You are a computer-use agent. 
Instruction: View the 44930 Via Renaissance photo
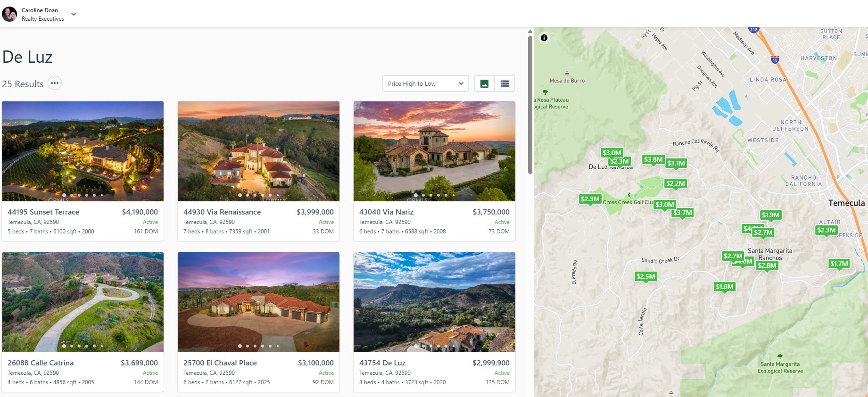pyautogui.click(x=258, y=151)
